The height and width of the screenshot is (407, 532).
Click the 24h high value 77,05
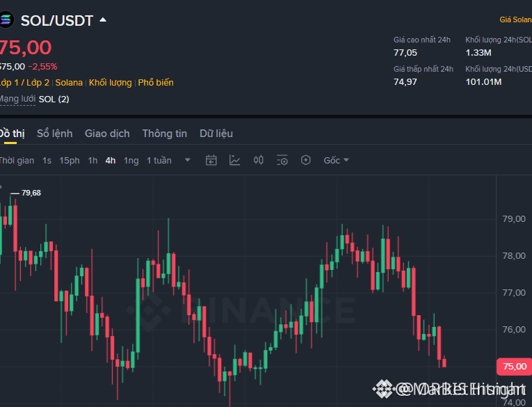click(405, 53)
